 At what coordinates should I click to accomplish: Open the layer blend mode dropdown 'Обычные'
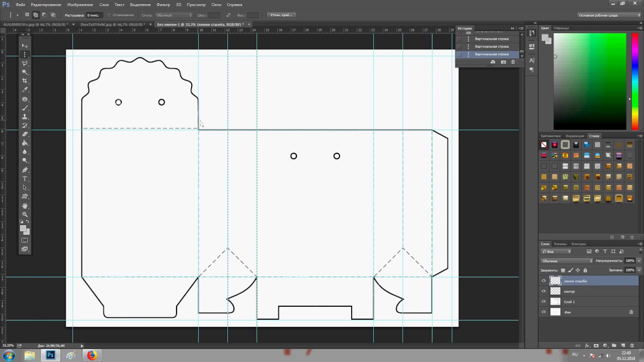(567, 261)
